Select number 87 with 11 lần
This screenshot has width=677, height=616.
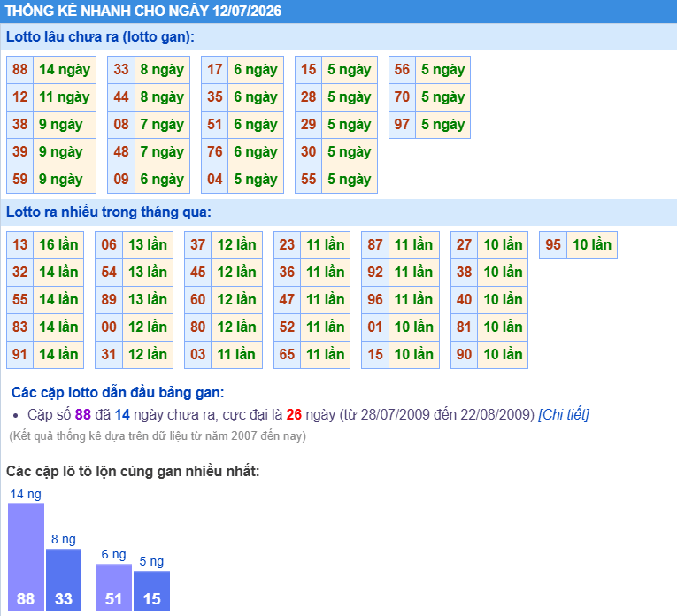point(375,245)
